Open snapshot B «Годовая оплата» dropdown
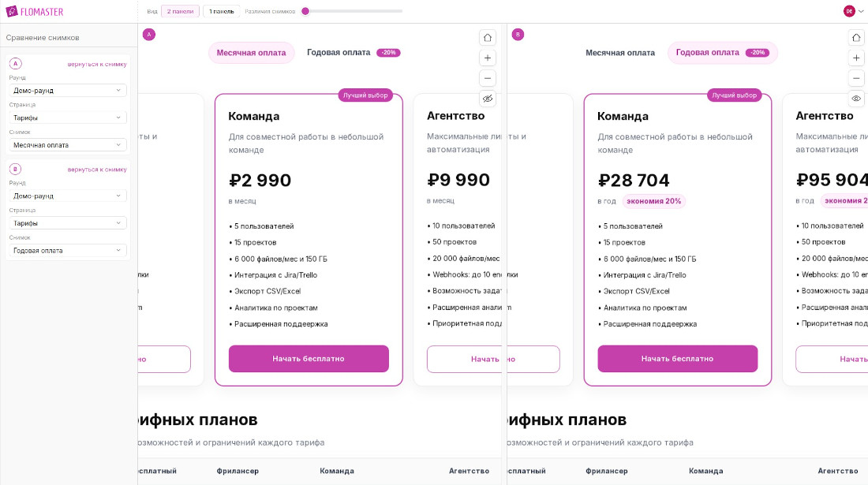 (68, 251)
